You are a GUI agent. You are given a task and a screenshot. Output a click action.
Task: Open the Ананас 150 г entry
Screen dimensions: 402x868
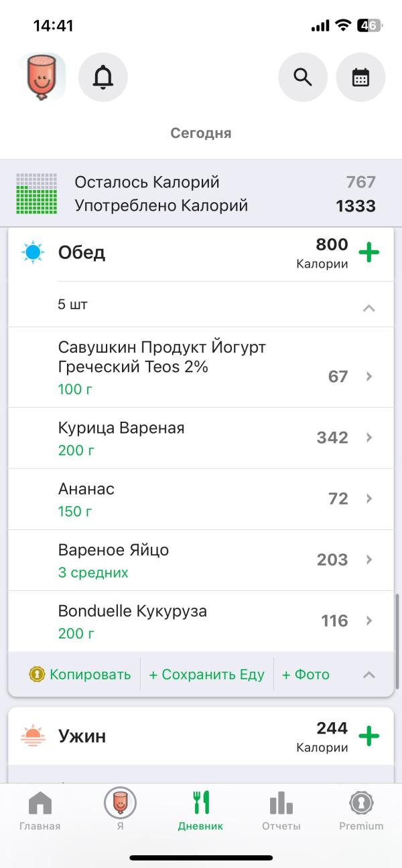(x=201, y=499)
